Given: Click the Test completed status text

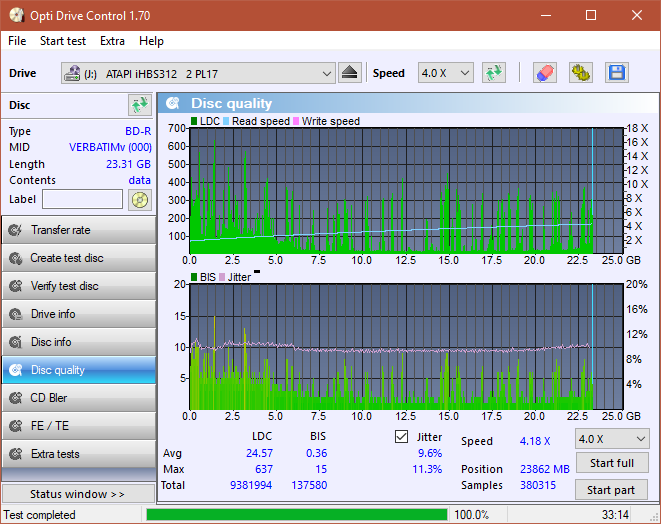Looking at the screenshot, I should (x=40, y=515).
